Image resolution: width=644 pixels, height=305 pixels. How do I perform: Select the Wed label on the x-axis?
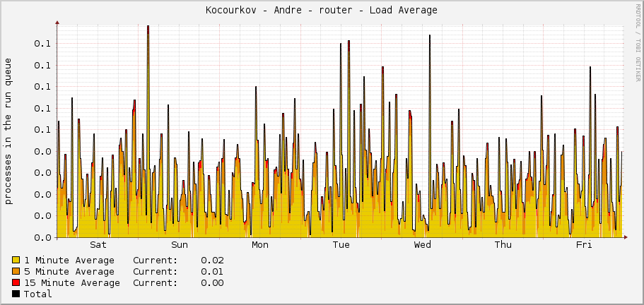[422, 245]
